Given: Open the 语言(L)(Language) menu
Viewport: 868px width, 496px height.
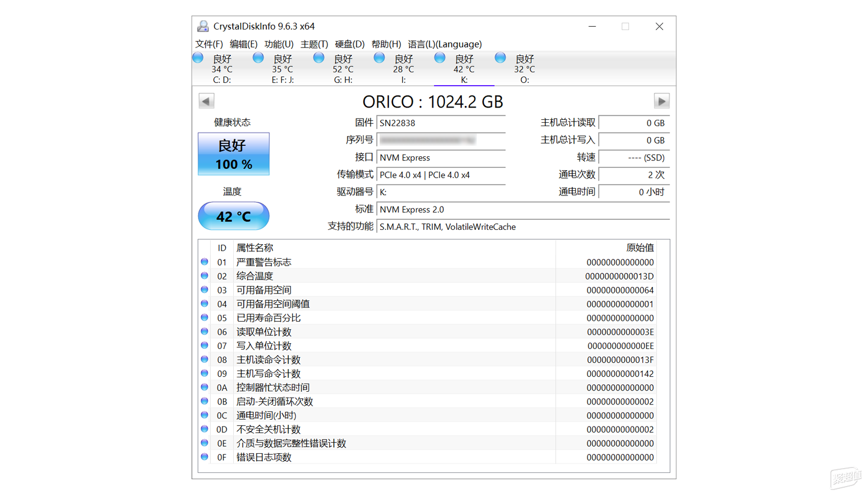Looking at the screenshot, I should [445, 44].
